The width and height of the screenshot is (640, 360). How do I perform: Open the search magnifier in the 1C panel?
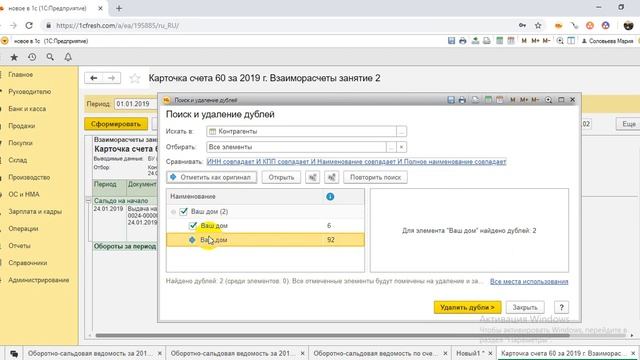(50, 58)
